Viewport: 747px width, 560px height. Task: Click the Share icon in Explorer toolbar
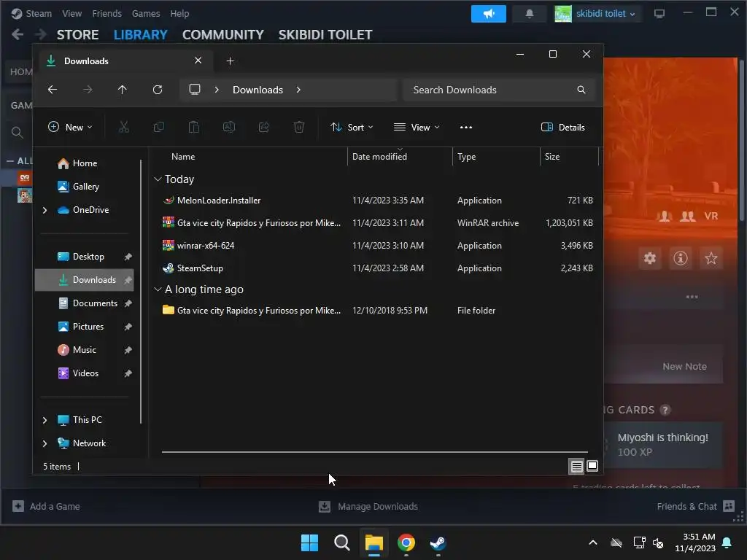click(264, 127)
